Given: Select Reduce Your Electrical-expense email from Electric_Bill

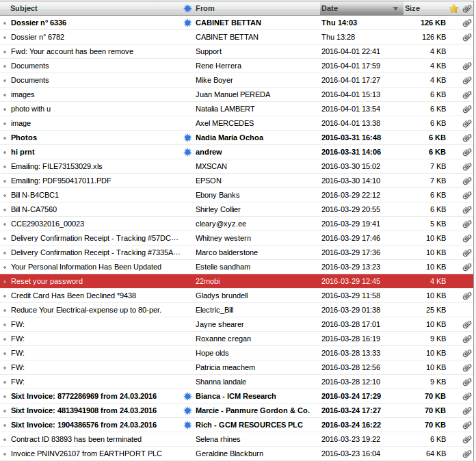Looking at the screenshot, I should (x=85, y=310).
